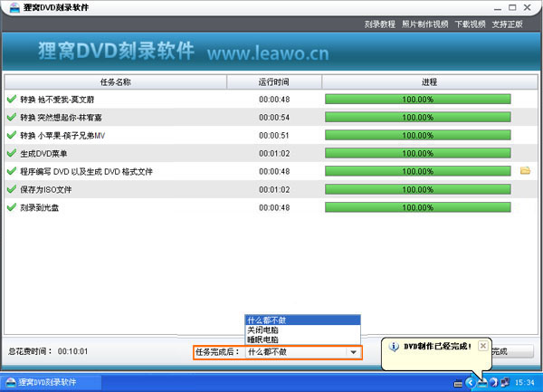Viewport: 543px width, 392px height.
Task: Open the 刻录教程 link
Action: [x=379, y=24]
